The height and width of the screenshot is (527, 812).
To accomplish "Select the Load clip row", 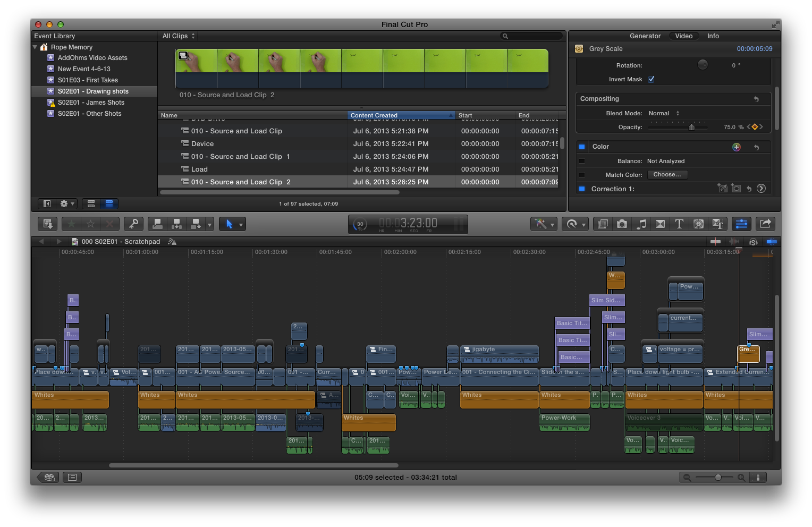I will [359, 169].
